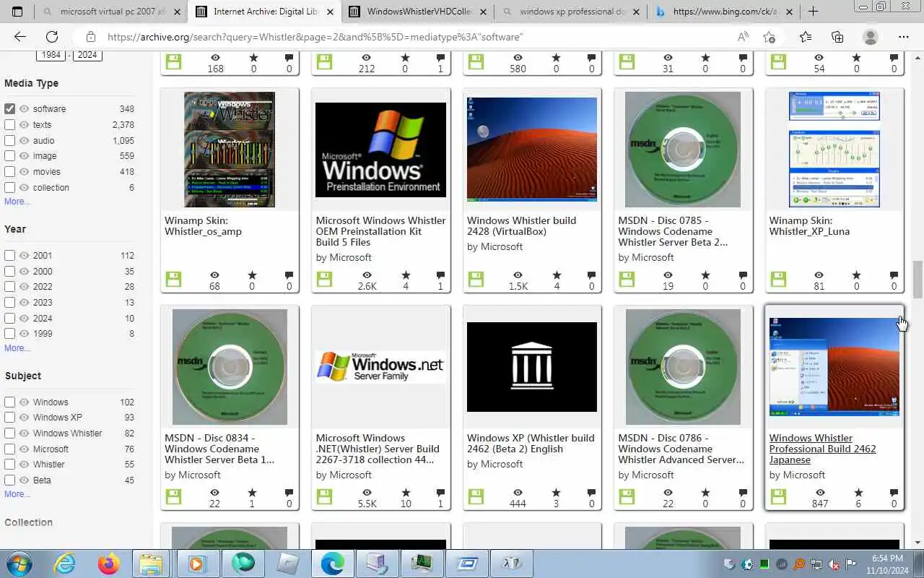Viewport: 924px width, 578px height.
Task: Open a new browser tab
Action: pyautogui.click(x=813, y=12)
